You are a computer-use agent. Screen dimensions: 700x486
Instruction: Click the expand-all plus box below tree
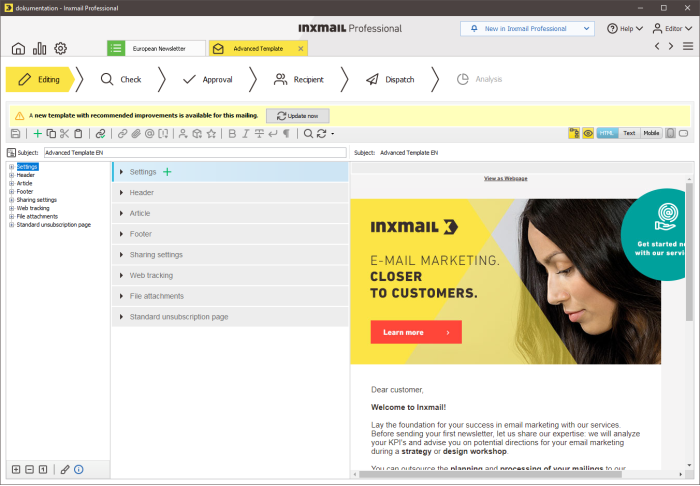16,469
